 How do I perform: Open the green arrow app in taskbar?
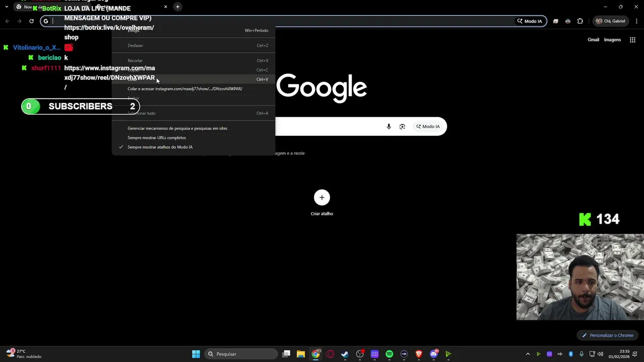coord(448,354)
